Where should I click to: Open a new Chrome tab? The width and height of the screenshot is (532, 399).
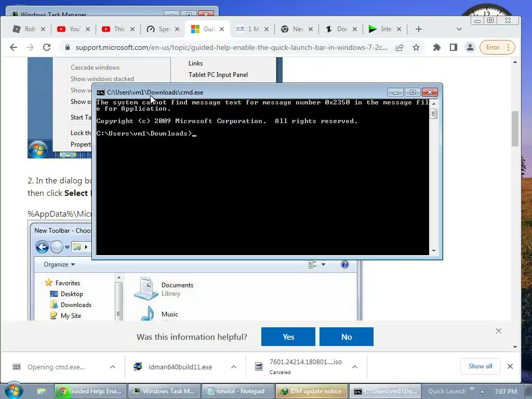point(419,29)
